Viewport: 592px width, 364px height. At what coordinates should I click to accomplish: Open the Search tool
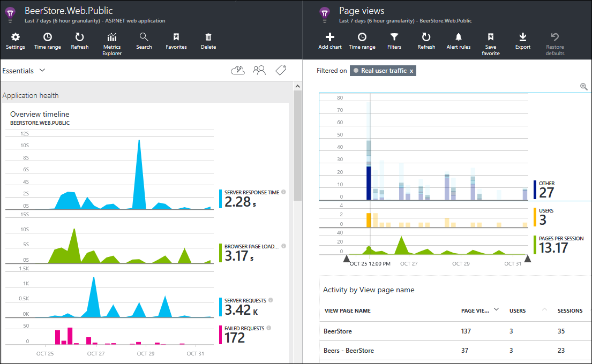144,41
